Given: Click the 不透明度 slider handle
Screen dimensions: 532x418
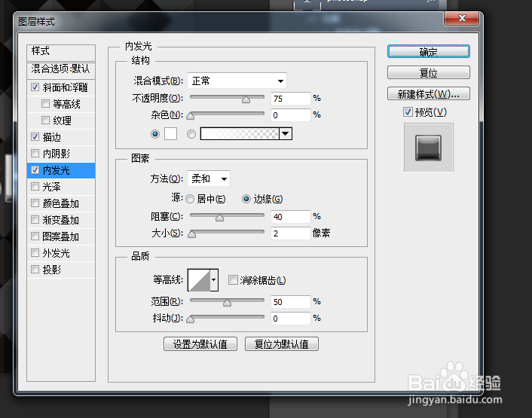Looking at the screenshot, I should click(x=246, y=99).
